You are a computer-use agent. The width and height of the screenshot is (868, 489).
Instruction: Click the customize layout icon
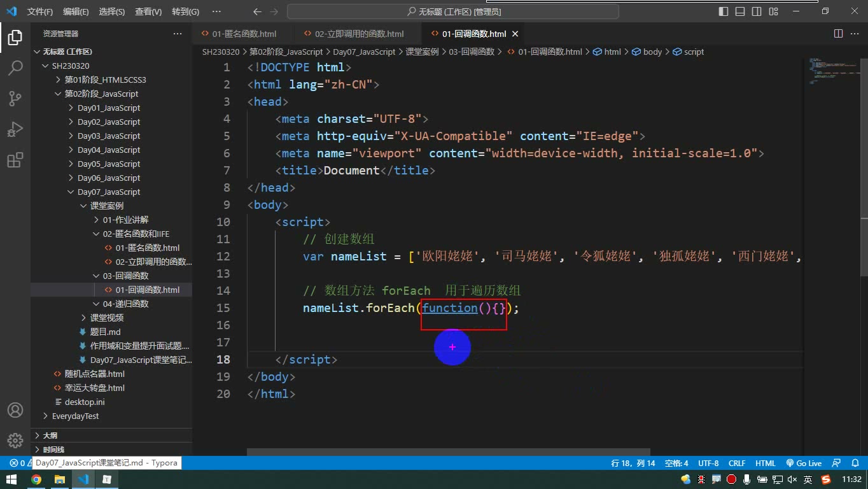(773, 11)
